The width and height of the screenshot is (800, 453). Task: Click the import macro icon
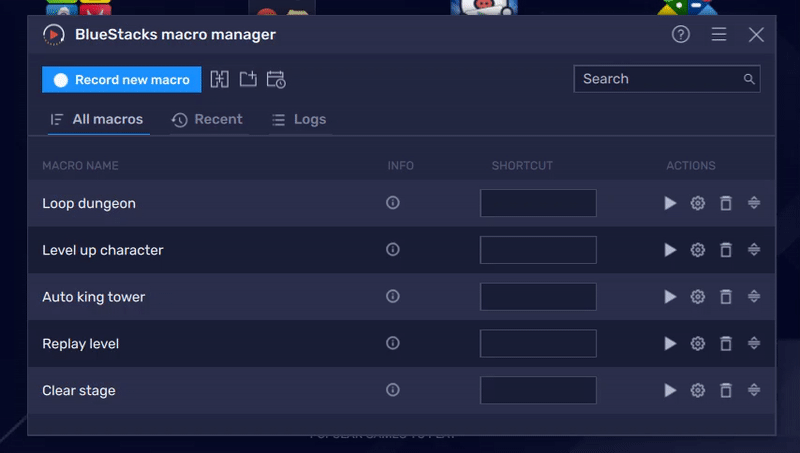click(248, 79)
